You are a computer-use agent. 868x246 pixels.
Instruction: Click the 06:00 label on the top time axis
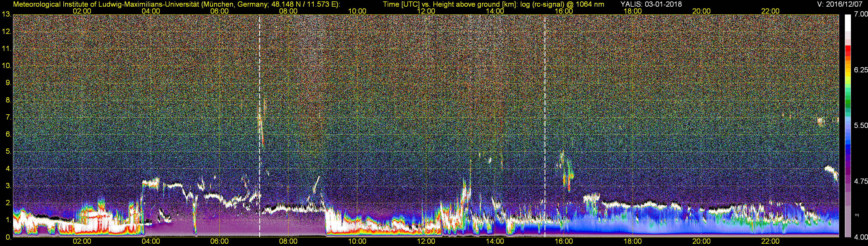[219, 11]
